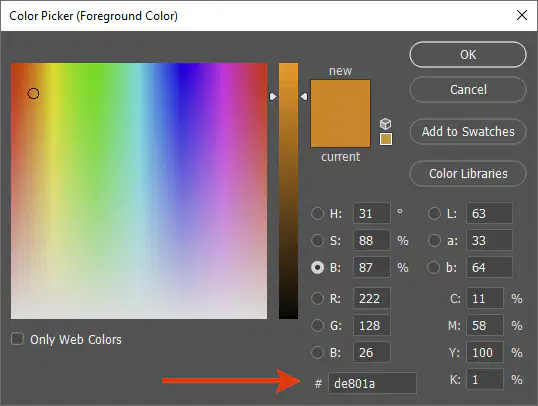The height and width of the screenshot is (406, 538).
Task: Click Add to Swatches
Action: coord(468,131)
